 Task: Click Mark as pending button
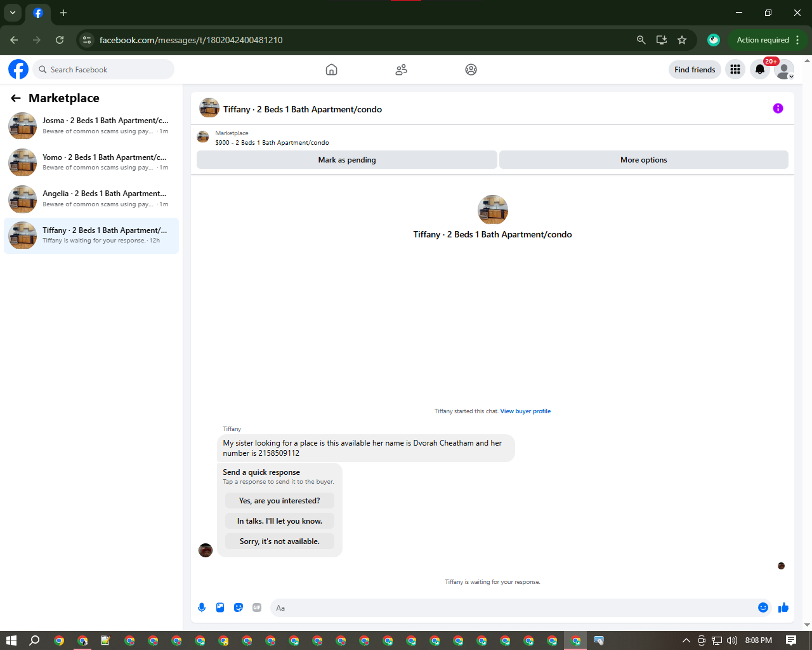coord(347,160)
